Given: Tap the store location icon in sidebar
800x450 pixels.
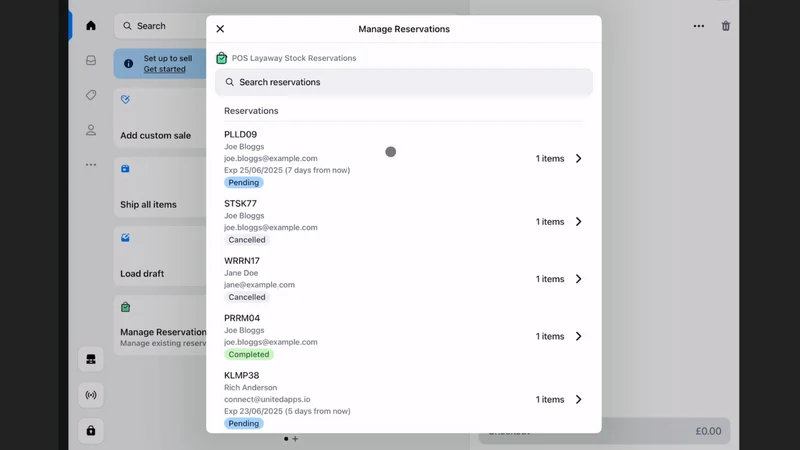Looking at the screenshot, I should click(91, 359).
